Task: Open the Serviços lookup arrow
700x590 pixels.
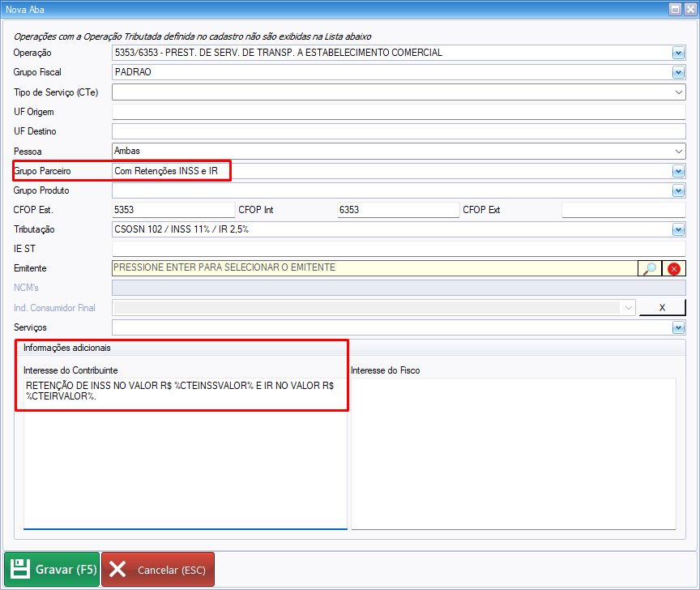Action: click(x=678, y=328)
